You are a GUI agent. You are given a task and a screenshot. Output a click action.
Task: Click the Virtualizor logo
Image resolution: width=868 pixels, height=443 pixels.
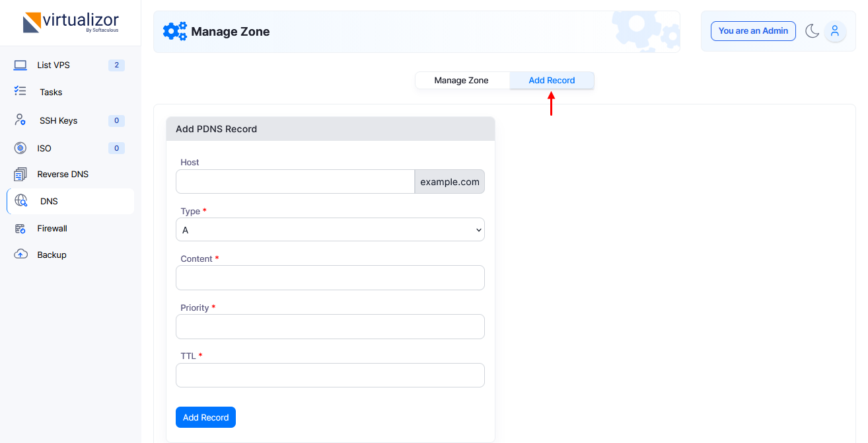71,23
